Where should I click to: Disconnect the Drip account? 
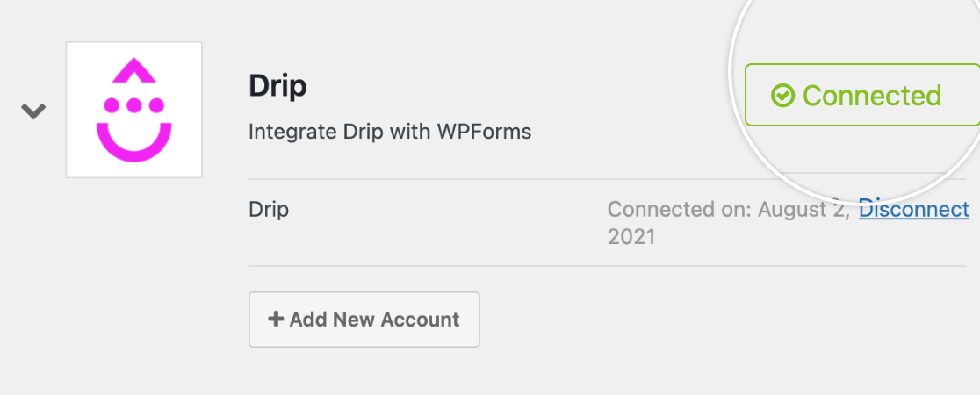tap(914, 209)
